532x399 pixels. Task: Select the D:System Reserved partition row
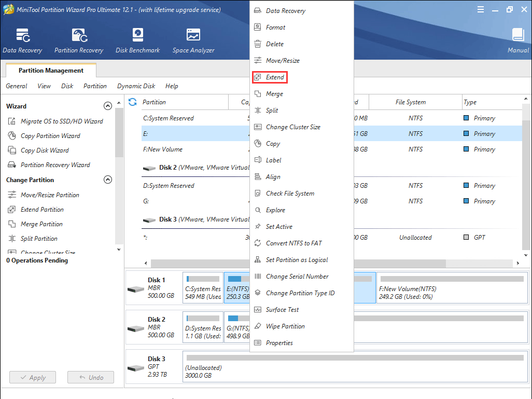pos(331,186)
